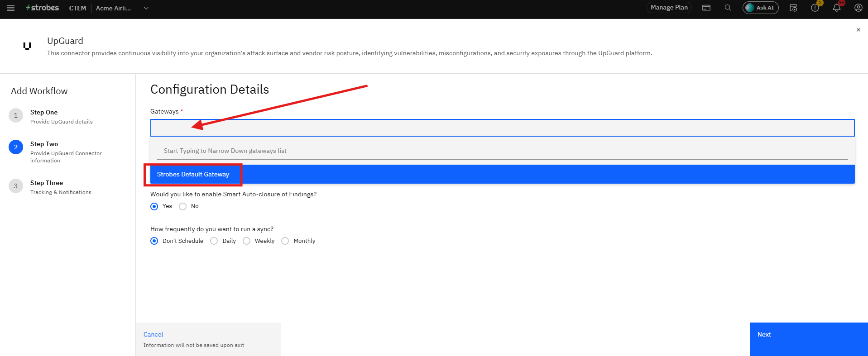Click the Manage Plan button
This screenshot has width=868, height=356.
click(669, 8)
